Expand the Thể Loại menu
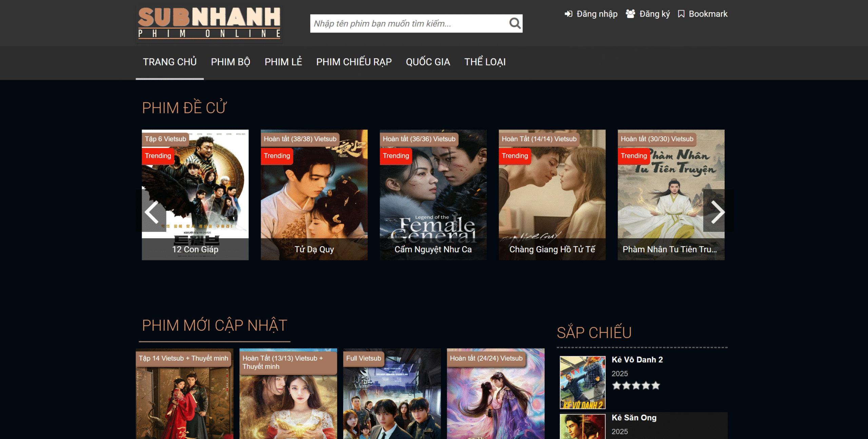 click(x=485, y=62)
